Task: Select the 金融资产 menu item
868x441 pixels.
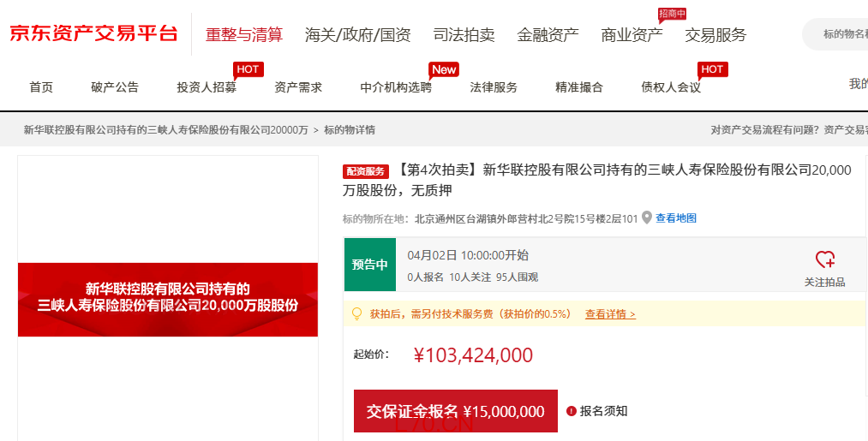Action: 548,35
